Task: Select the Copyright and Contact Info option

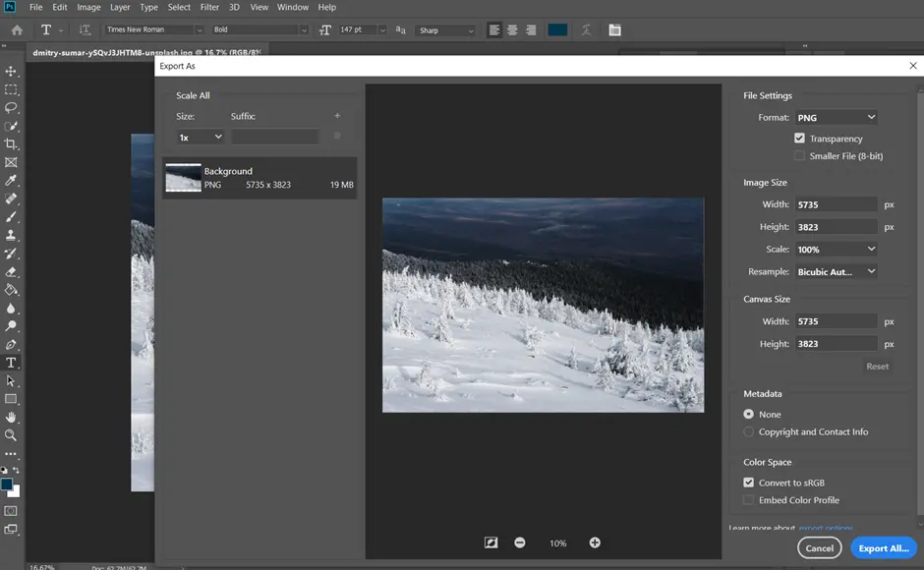Action: [x=748, y=431]
